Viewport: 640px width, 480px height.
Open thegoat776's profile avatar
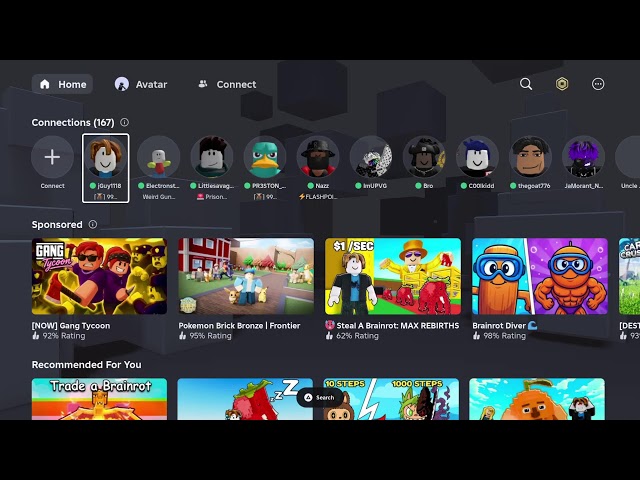(x=531, y=157)
